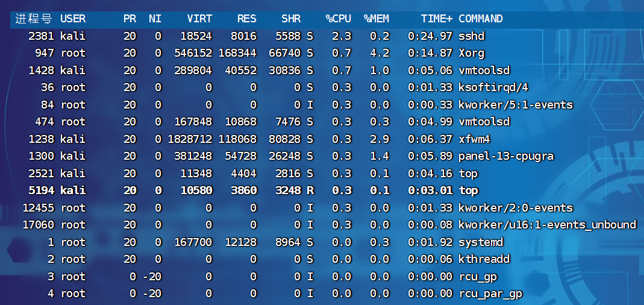The height and width of the screenshot is (305, 644).
Task: Click the RES value 12128
Action: click(x=241, y=242)
